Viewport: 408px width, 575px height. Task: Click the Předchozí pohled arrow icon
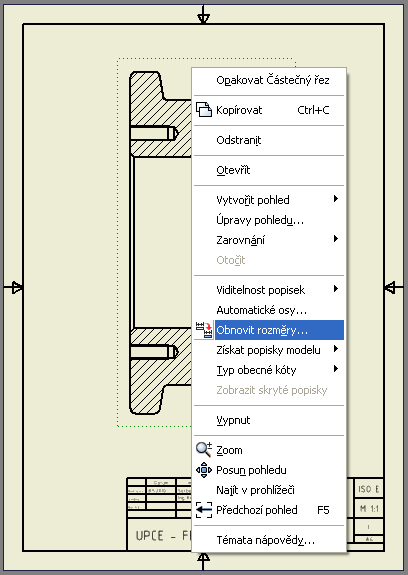tap(204, 510)
